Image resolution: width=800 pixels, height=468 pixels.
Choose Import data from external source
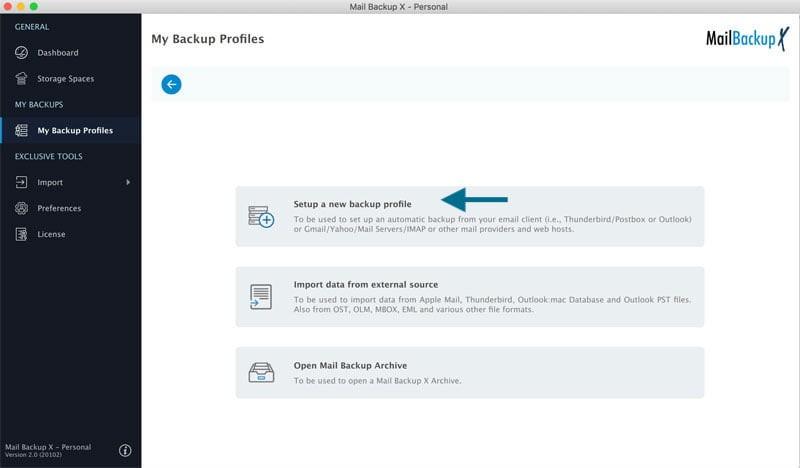point(469,297)
